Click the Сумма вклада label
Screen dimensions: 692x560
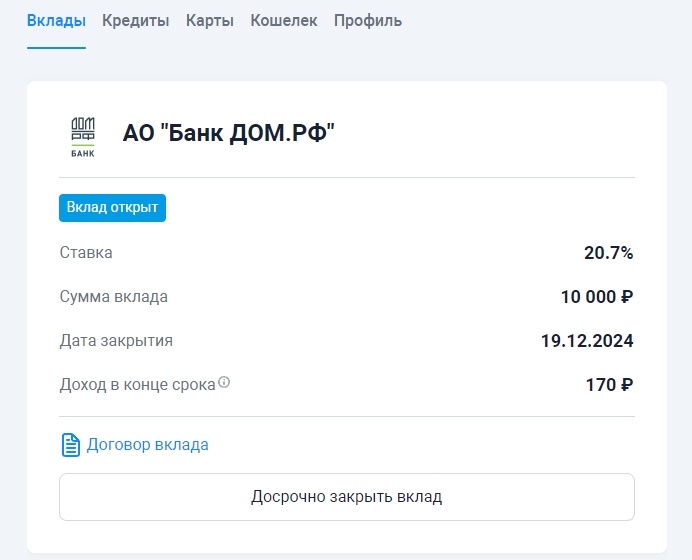tap(114, 297)
